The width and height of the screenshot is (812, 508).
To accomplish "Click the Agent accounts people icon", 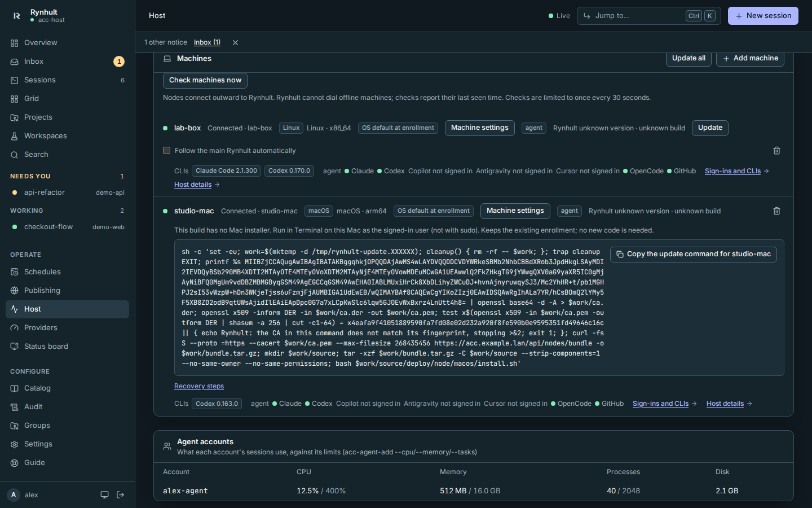I will click(x=167, y=446).
